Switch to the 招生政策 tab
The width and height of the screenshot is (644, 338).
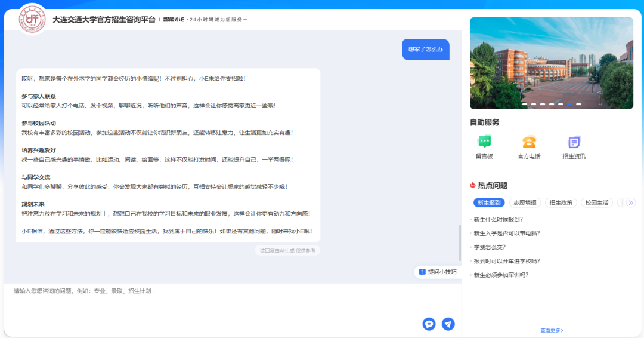[561, 202]
